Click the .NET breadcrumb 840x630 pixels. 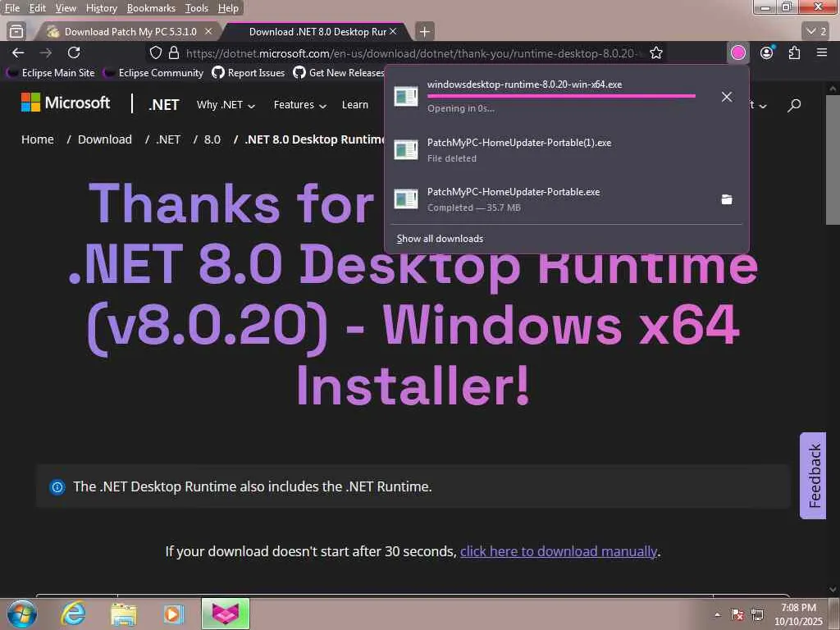(168, 139)
